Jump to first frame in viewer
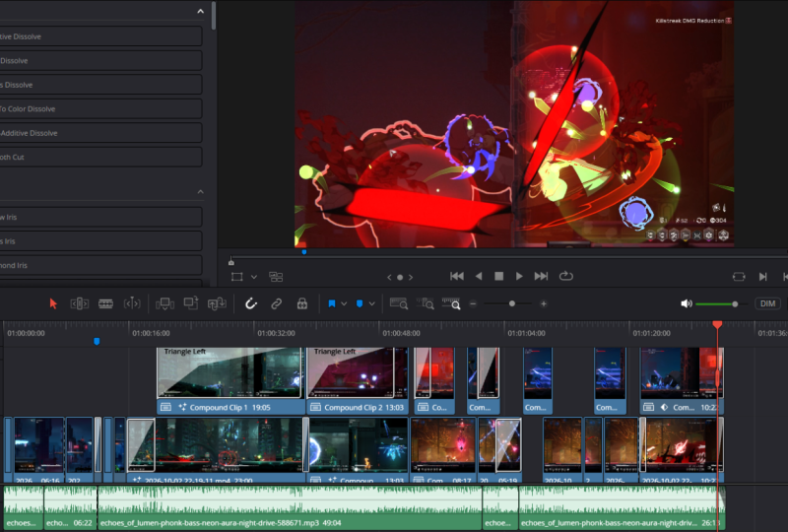788x532 pixels. (457, 276)
